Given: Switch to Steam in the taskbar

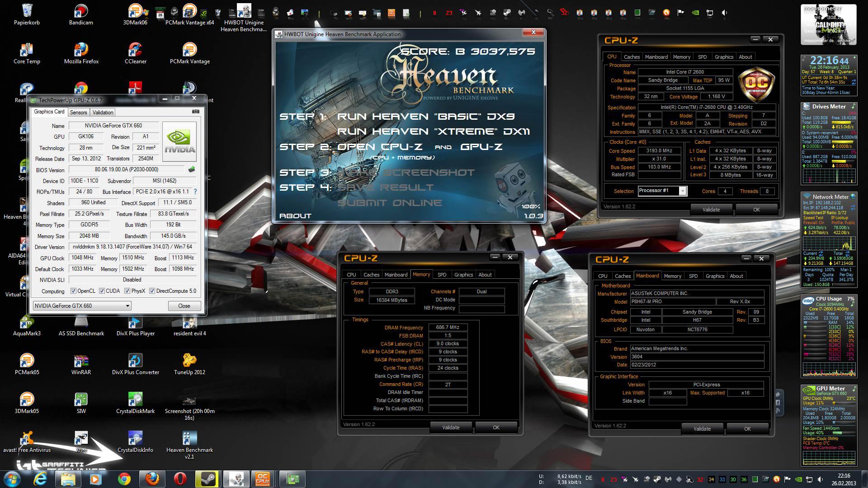Looking at the screenshot, I should click(x=208, y=479).
